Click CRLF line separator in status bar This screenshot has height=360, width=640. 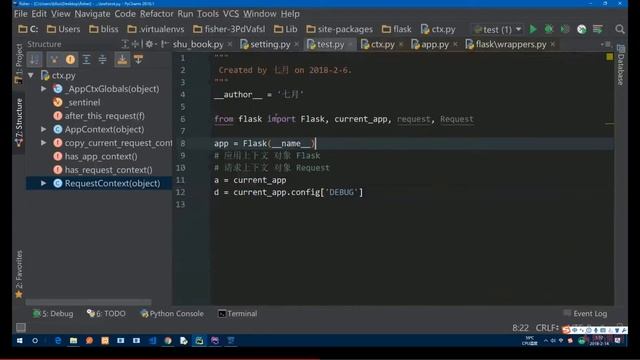click(547, 328)
